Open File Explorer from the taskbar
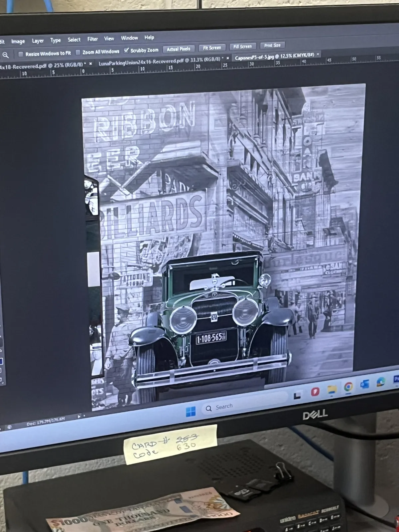The image size is (399, 532). (x=332, y=389)
